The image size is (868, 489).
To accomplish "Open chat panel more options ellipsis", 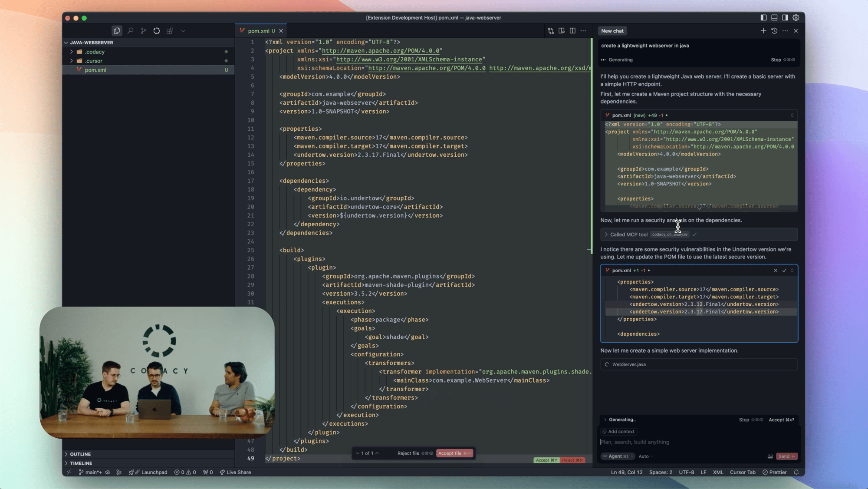I will [785, 31].
